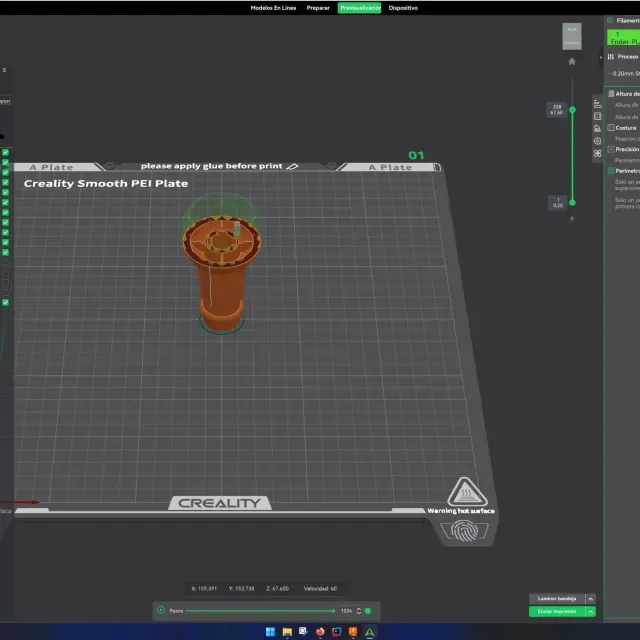Open the Modelos En Línea tab
The height and width of the screenshot is (640, 640).
tap(273, 8)
